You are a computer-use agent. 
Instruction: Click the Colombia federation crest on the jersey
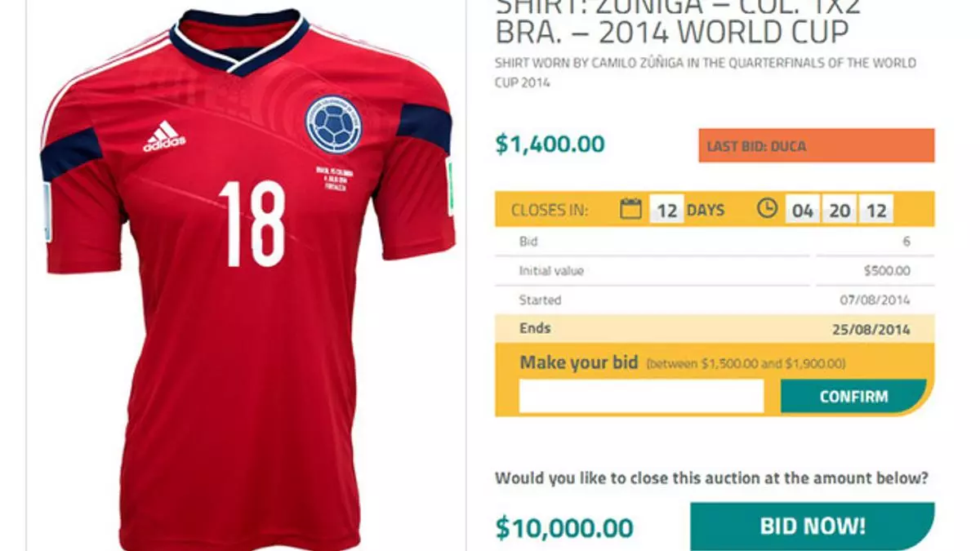(332, 124)
